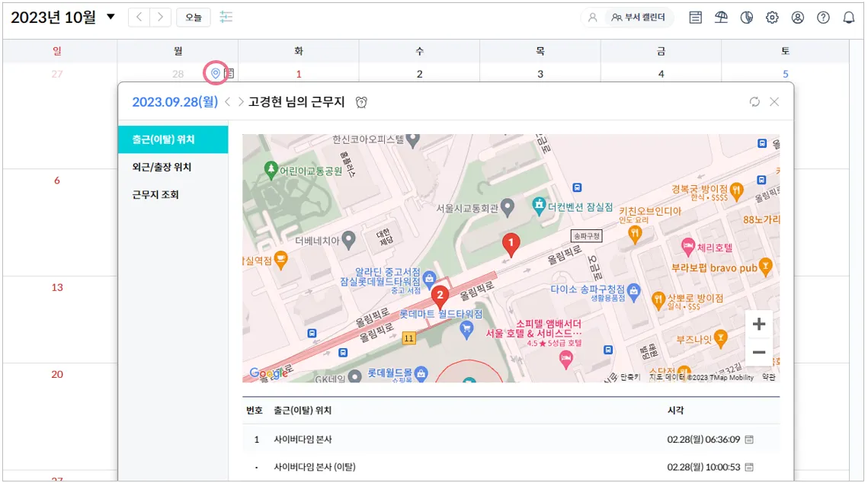Click the Google logo on the map
868x483 pixels.
pyautogui.click(x=268, y=373)
